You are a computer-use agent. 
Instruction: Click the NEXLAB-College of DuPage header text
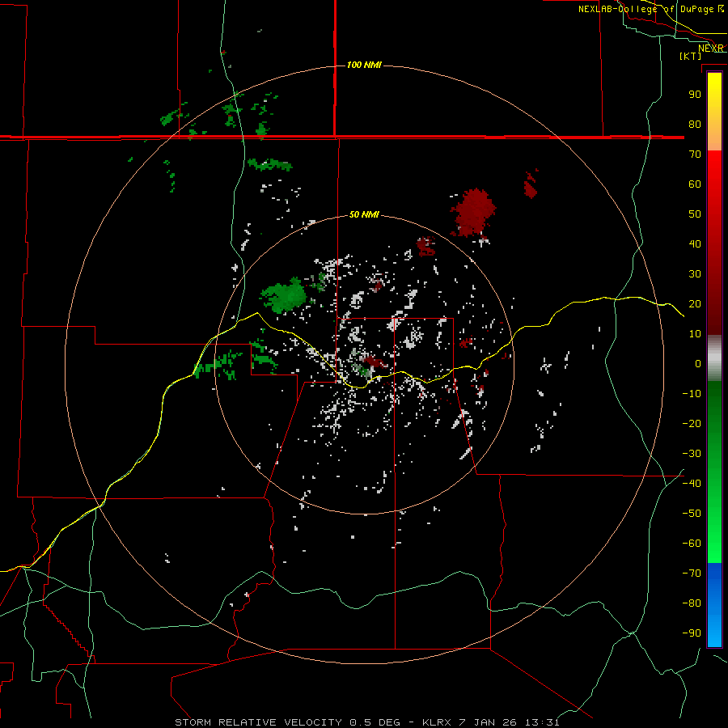coord(645,9)
